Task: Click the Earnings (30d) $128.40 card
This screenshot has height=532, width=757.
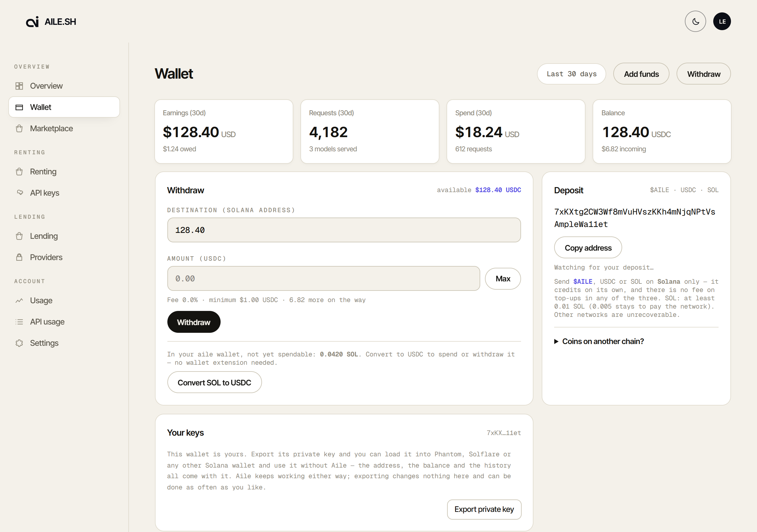Action: pos(224,132)
